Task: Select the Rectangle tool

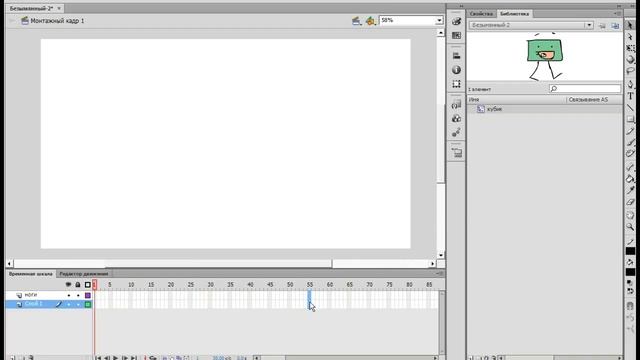Action: pos(630,119)
